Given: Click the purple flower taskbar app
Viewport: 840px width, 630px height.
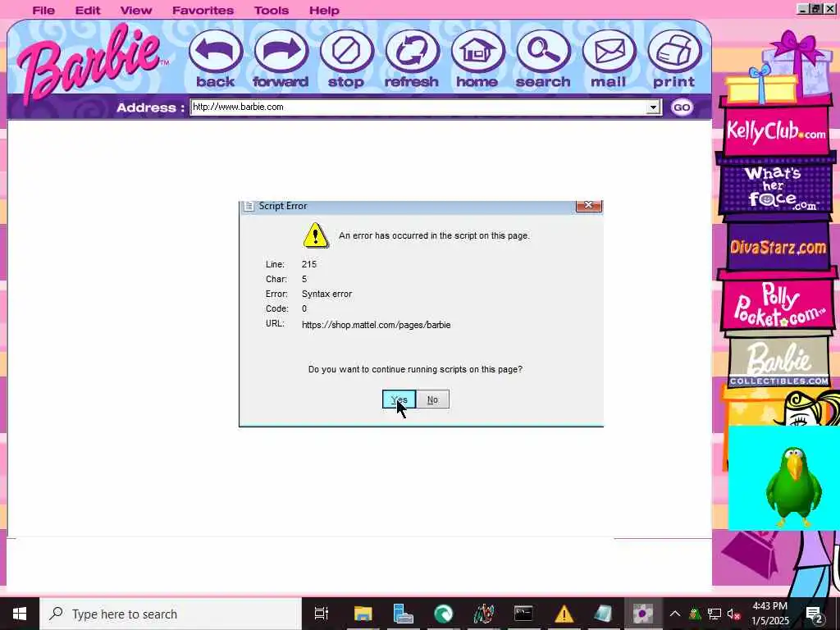Looking at the screenshot, I should pyautogui.click(x=642, y=614).
